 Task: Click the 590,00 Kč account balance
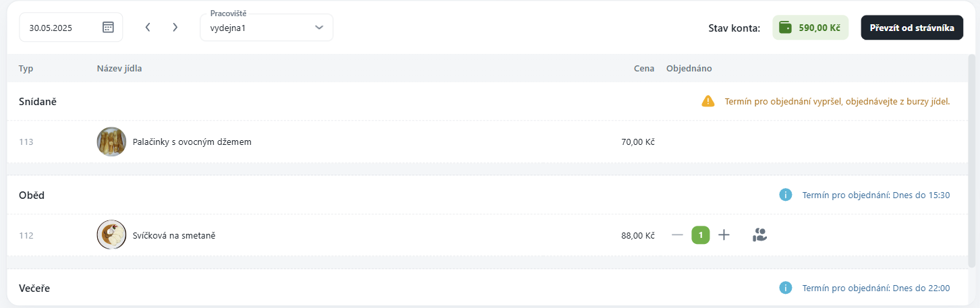[819, 28]
